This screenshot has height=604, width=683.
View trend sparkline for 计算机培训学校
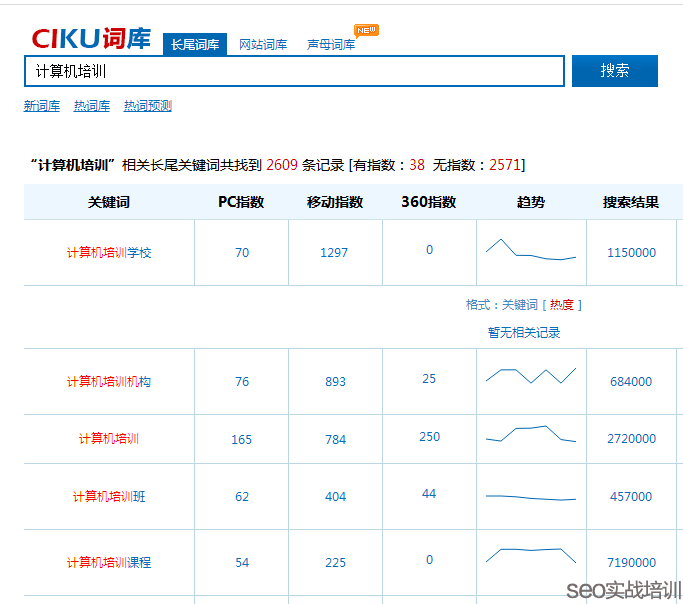[531, 250]
